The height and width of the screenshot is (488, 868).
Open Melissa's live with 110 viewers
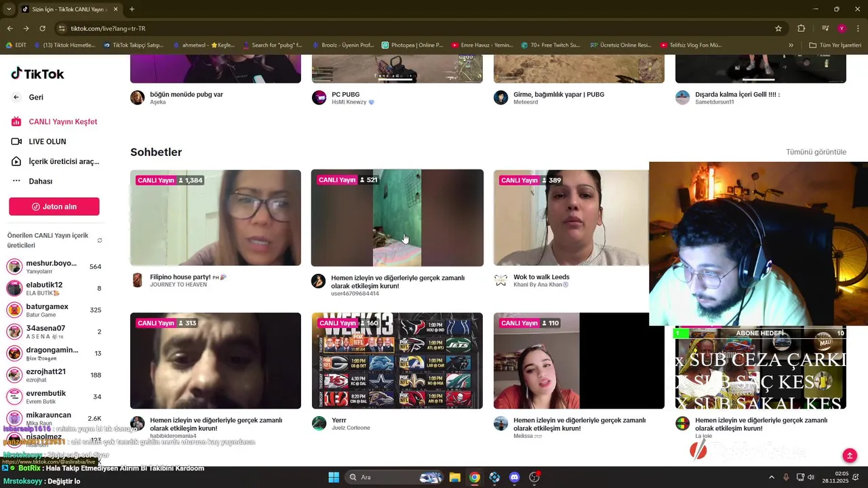click(x=579, y=361)
